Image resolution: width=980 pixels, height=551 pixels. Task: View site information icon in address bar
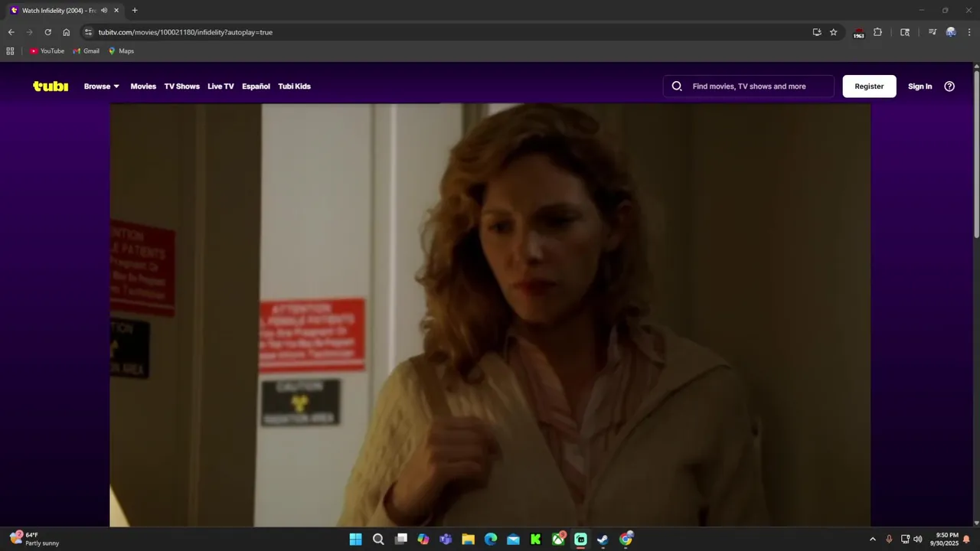click(88, 32)
